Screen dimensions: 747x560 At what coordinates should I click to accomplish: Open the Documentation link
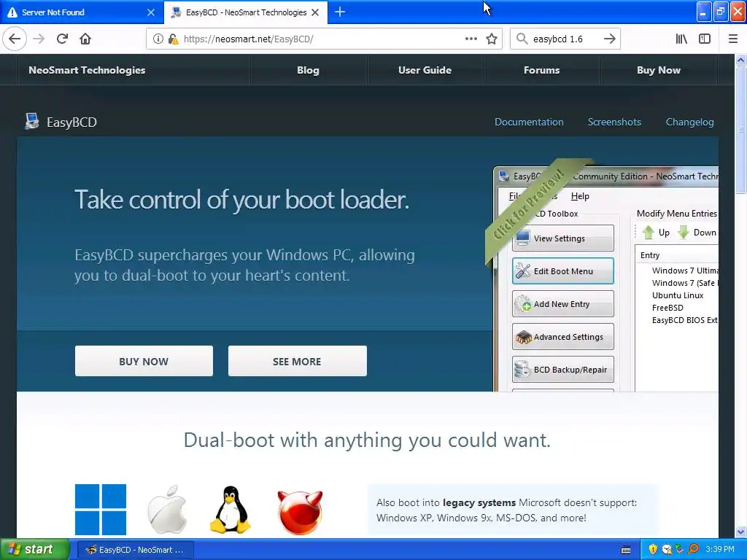[529, 122]
